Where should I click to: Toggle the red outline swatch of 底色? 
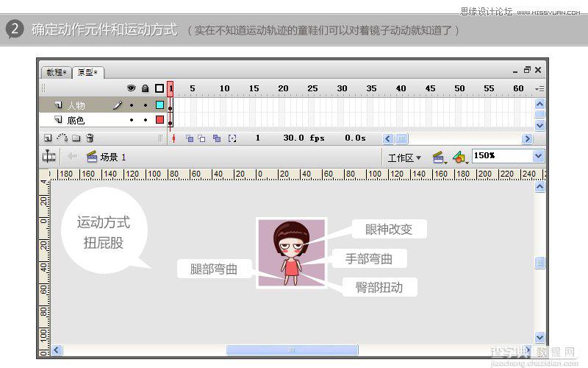[159, 119]
